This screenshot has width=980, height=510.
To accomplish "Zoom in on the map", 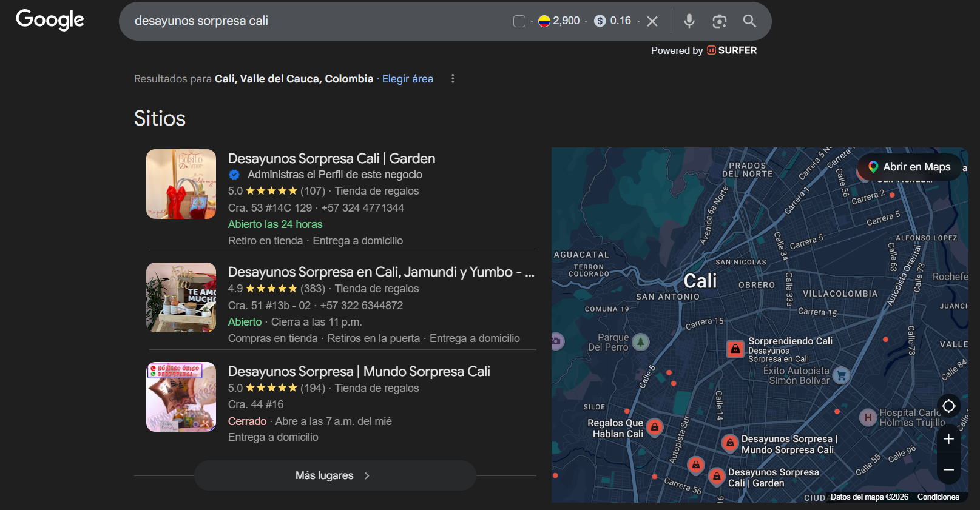I will pos(948,439).
